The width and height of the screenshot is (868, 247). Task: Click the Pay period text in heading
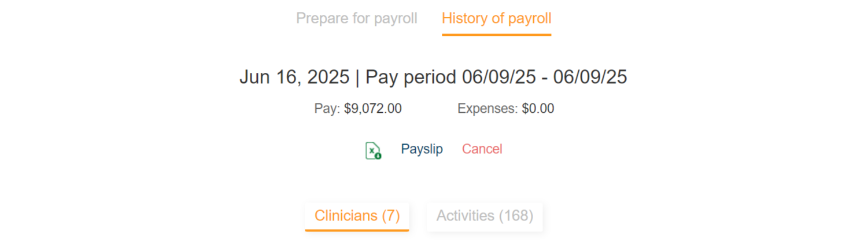pyautogui.click(x=411, y=77)
